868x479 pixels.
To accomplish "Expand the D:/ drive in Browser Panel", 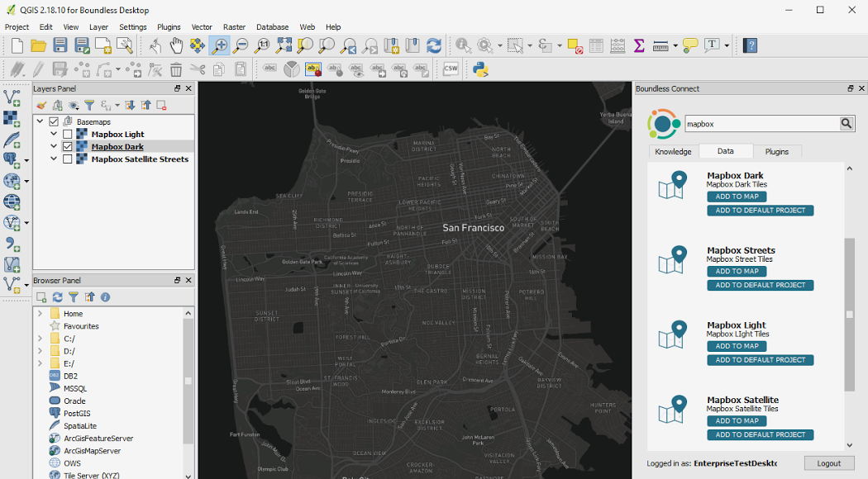I will (x=40, y=351).
